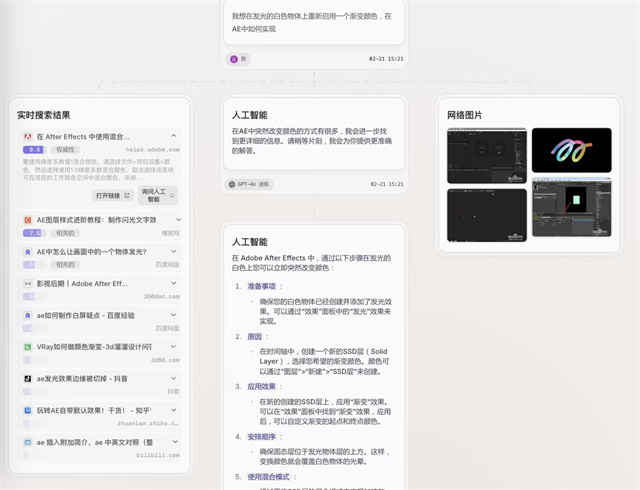Open the black thumbnail with a red dot
This screenshot has height=490, width=640.
point(487,215)
